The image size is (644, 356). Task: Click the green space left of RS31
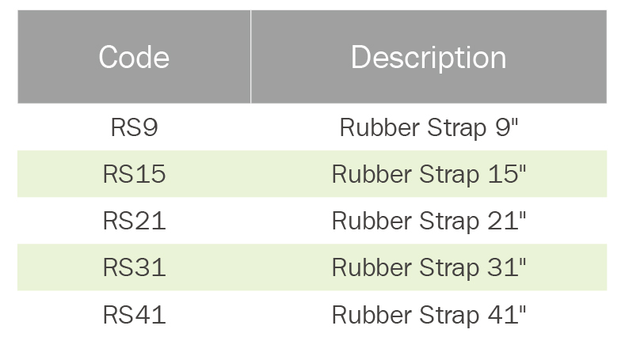pos(55,267)
